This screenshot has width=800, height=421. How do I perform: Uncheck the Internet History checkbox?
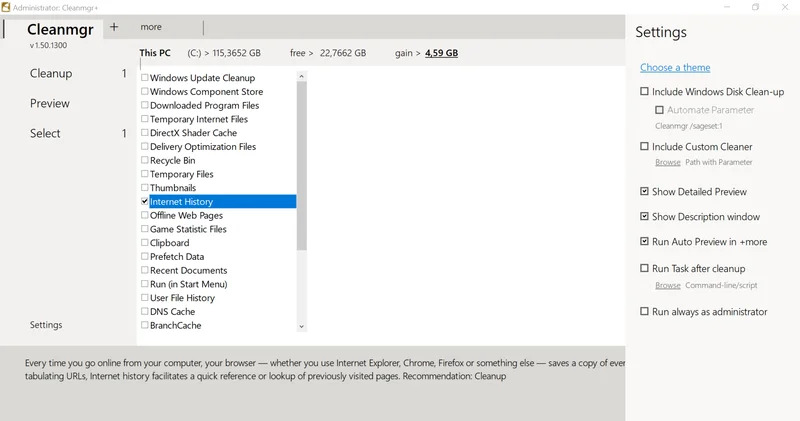[x=145, y=202]
